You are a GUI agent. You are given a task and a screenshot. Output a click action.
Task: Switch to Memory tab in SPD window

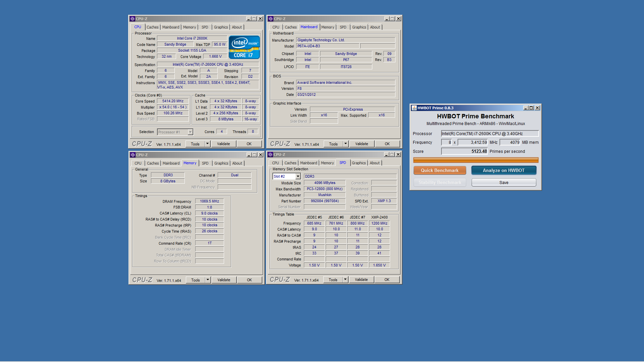tap(327, 163)
